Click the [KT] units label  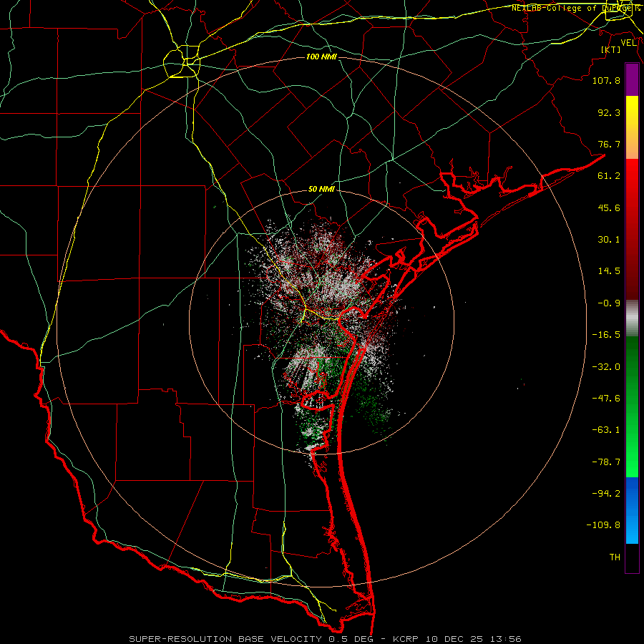(611, 49)
